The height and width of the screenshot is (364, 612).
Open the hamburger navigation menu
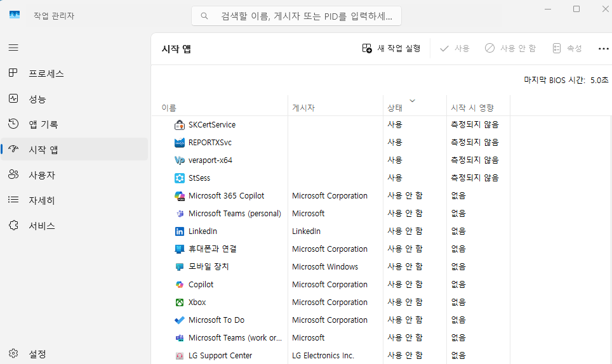13,48
